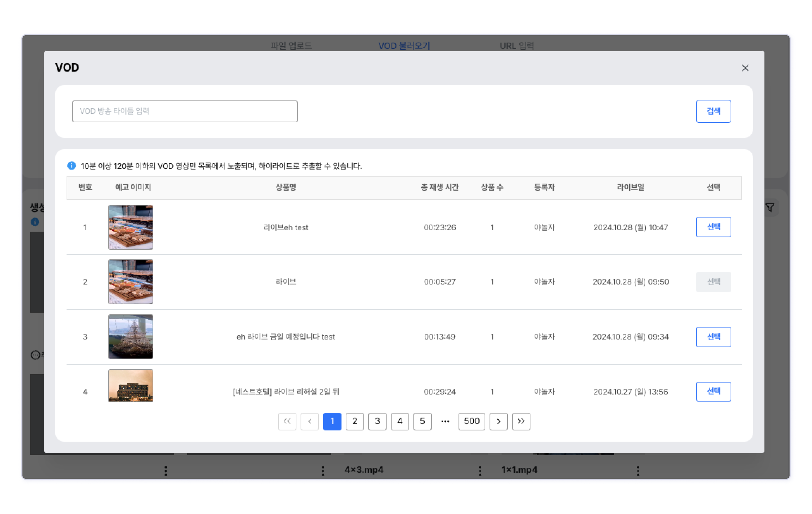812x514 pixels.
Task: Select the 네스트호텔 라이브 리허설 VOD
Action: click(713, 391)
